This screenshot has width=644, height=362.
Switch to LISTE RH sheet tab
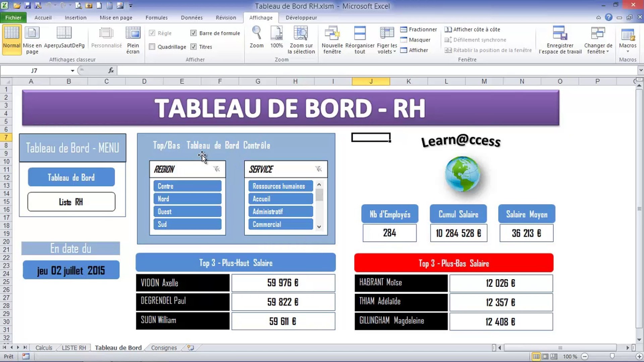[74, 348]
